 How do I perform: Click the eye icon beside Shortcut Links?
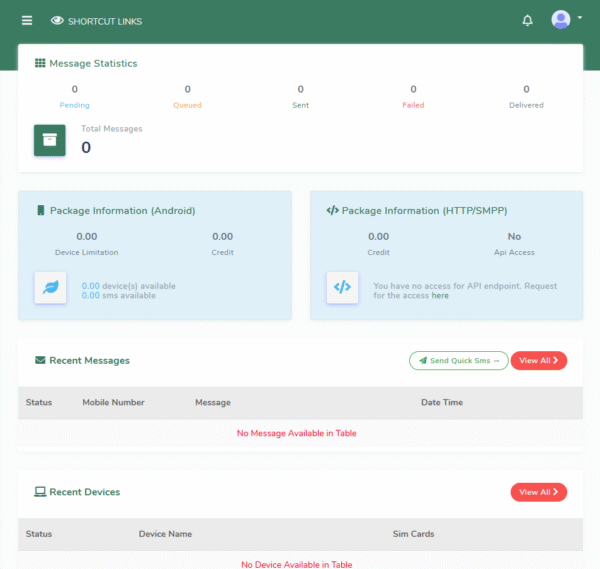pyautogui.click(x=57, y=21)
